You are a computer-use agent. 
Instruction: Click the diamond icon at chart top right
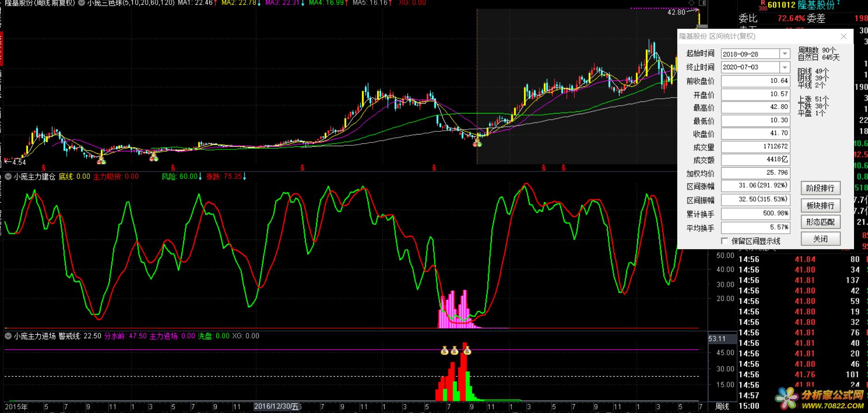tap(692, 3)
